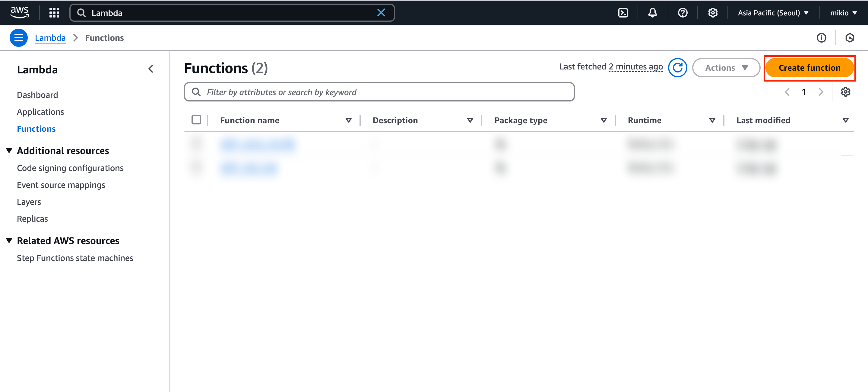Screen dimensions: 868x392
Task: Open the notifications bell
Action: (652, 13)
